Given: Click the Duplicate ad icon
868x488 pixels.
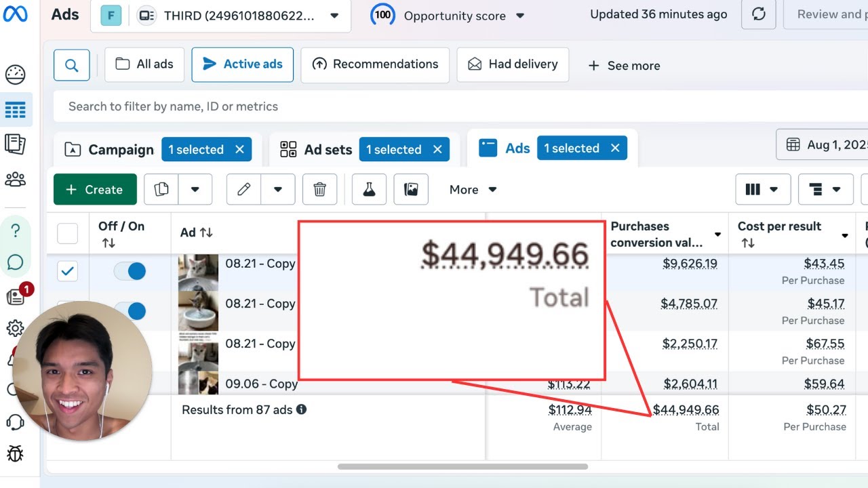Looking at the screenshot, I should tap(161, 190).
